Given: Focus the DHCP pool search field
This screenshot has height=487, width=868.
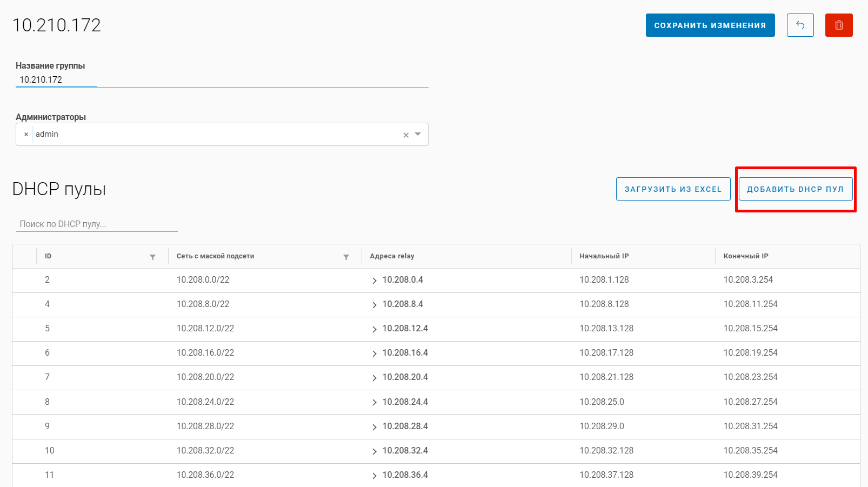Looking at the screenshot, I should [x=96, y=224].
